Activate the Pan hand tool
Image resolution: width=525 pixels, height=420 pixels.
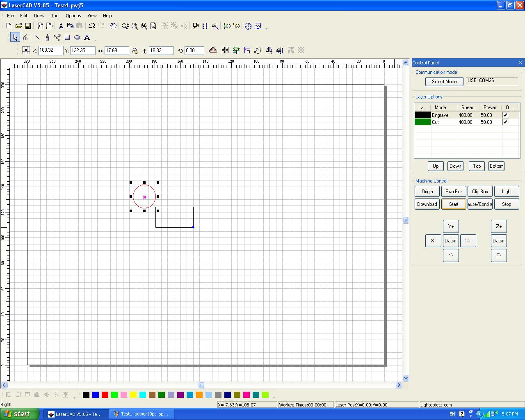point(113,26)
